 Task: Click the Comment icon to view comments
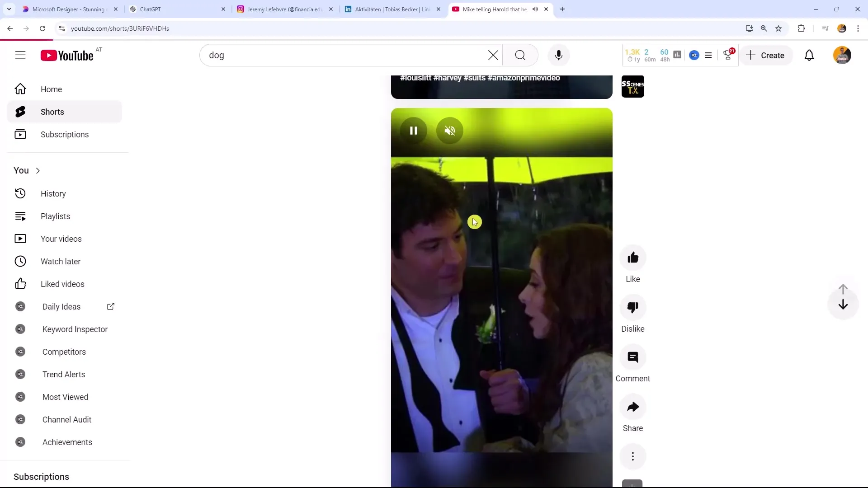632,357
